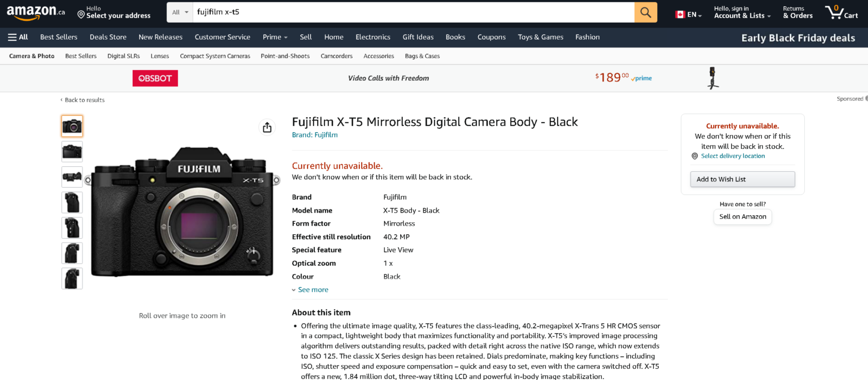The image size is (868, 380).
Task: Click the delivery location pin icon
Action: tap(695, 156)
